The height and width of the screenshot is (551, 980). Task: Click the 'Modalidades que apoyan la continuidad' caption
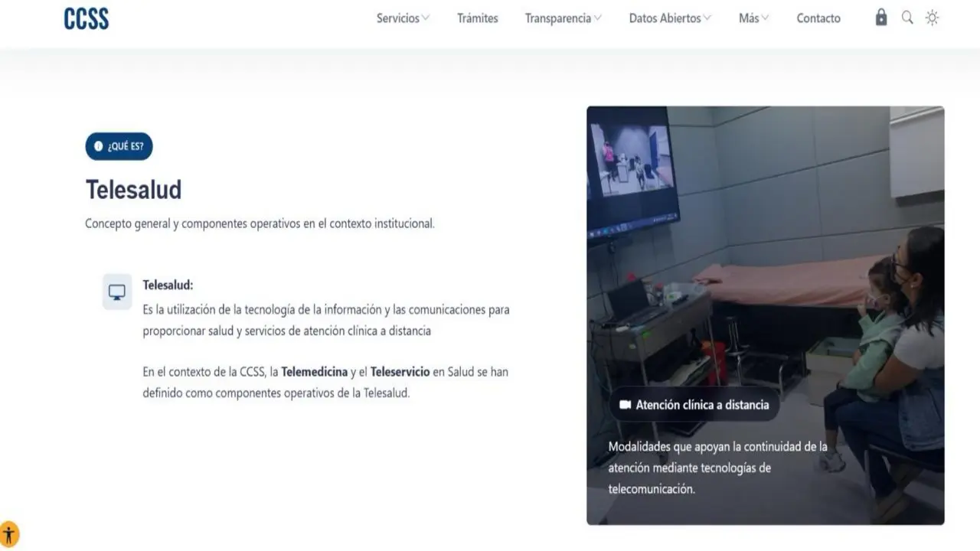[x=718, y=468]
